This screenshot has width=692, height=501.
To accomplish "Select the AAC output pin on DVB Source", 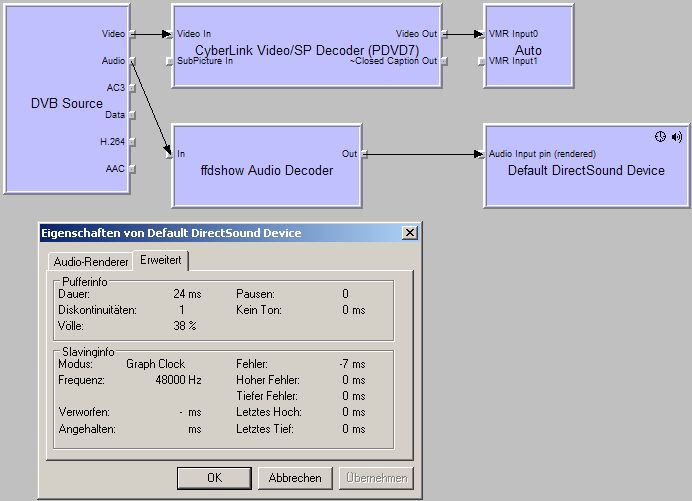I will coord(132,169).
